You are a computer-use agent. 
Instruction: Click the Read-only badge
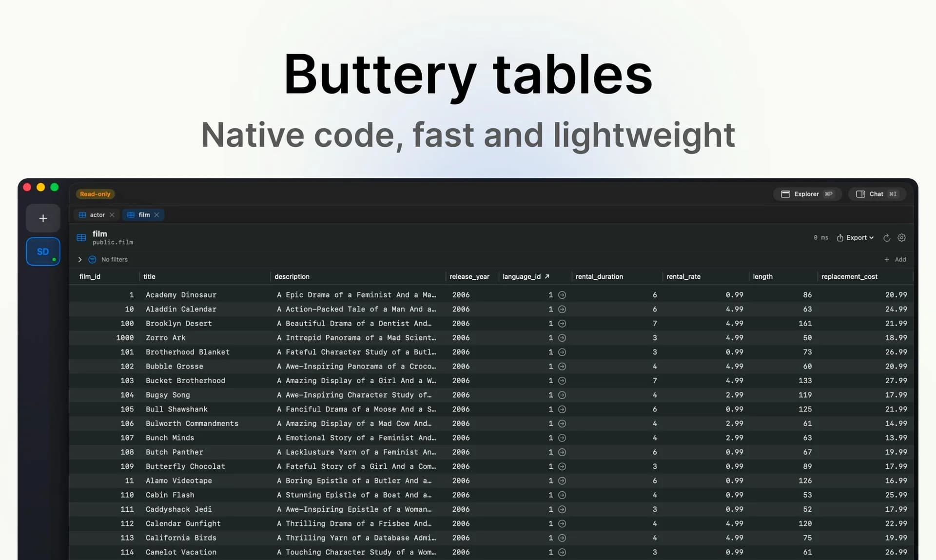tap(95, 194)
